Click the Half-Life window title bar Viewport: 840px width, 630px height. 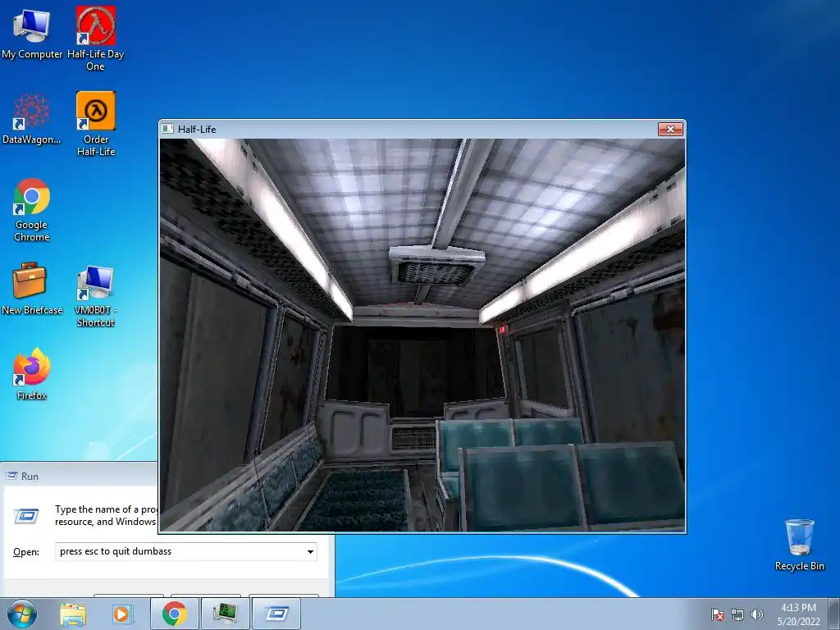pyautogui.click(x=422, y=129)
